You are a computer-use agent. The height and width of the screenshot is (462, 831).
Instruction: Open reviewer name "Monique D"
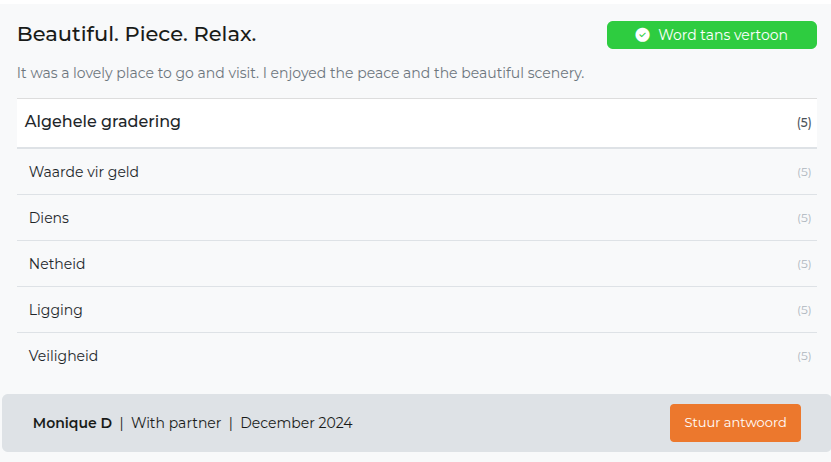pos(72,423)
